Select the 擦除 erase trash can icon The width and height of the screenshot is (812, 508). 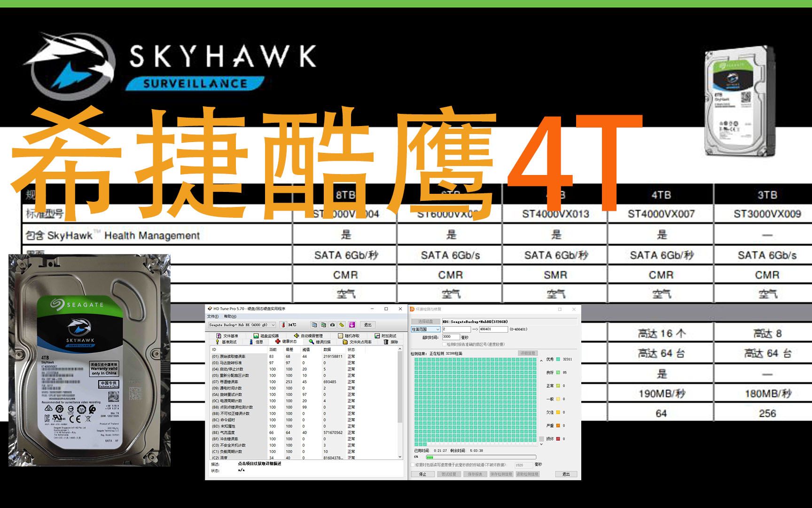coord(385,342)
